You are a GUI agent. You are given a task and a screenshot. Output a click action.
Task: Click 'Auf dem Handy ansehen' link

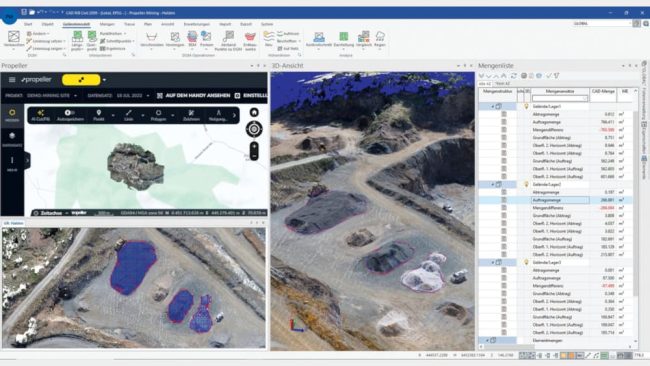point(194,96)
